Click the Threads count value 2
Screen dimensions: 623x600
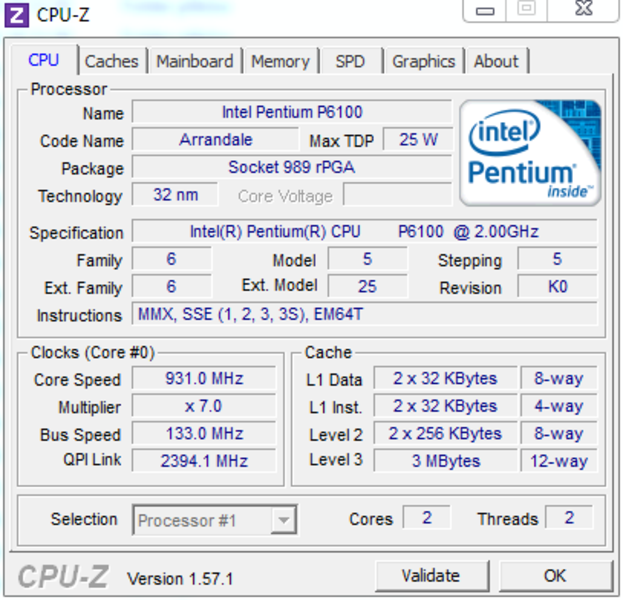[569, 518]
